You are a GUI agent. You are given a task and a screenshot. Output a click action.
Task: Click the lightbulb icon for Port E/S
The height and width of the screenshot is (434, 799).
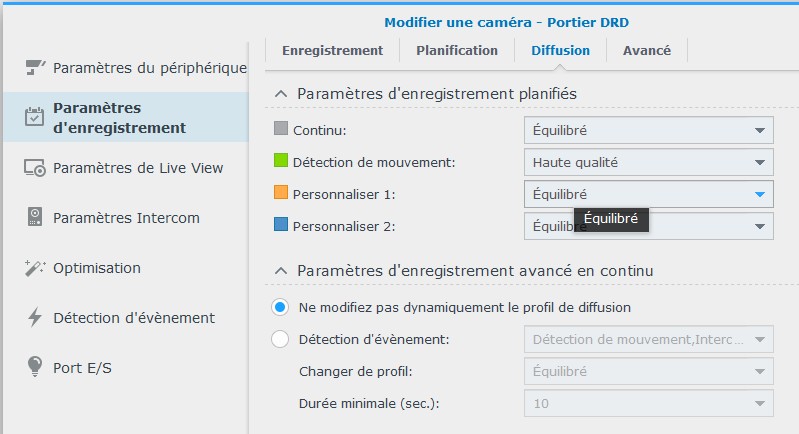pyautogui.click(x=35, y=367)
